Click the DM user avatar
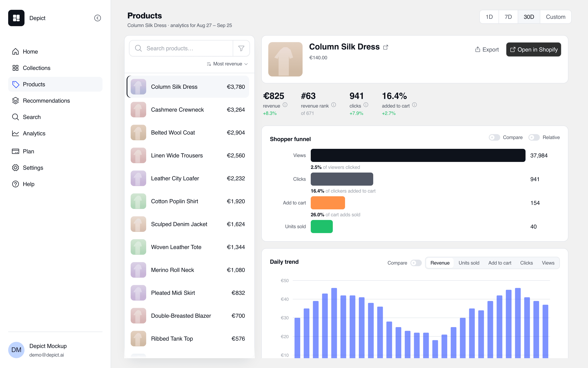This screenshot has width=588, height=368. tap(16, 350)
